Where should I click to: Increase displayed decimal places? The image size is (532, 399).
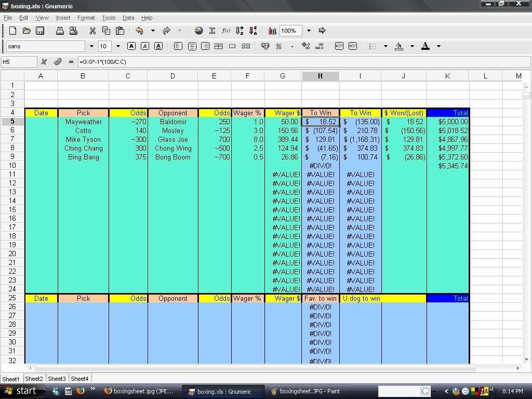click(307, 46)
